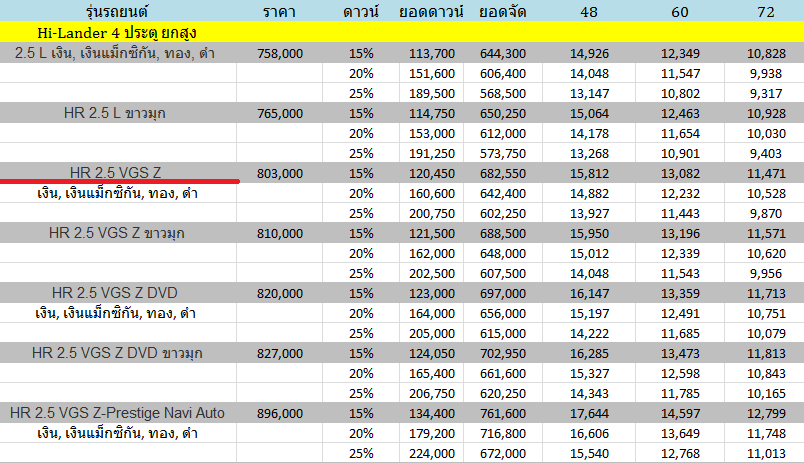Click the price cell 803,000
Viewport: 804px width, 463px height.
(280, 174)
